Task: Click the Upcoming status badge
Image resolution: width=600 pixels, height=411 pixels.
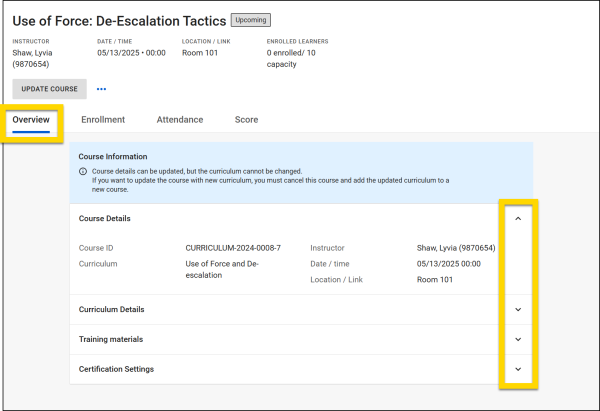Action: [251, 19]
